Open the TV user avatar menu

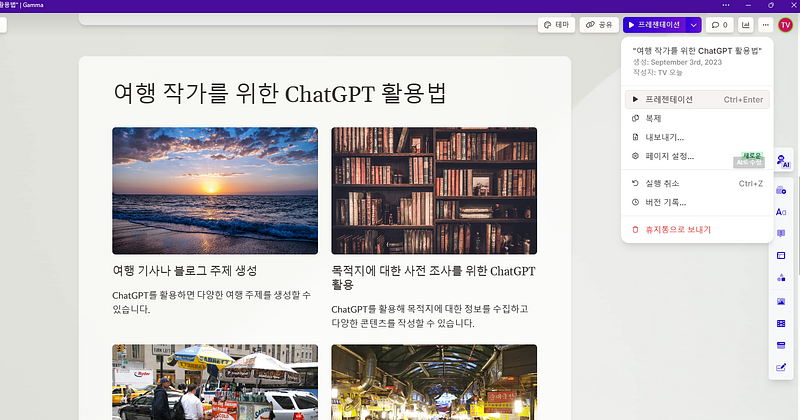tap(785, 24)
